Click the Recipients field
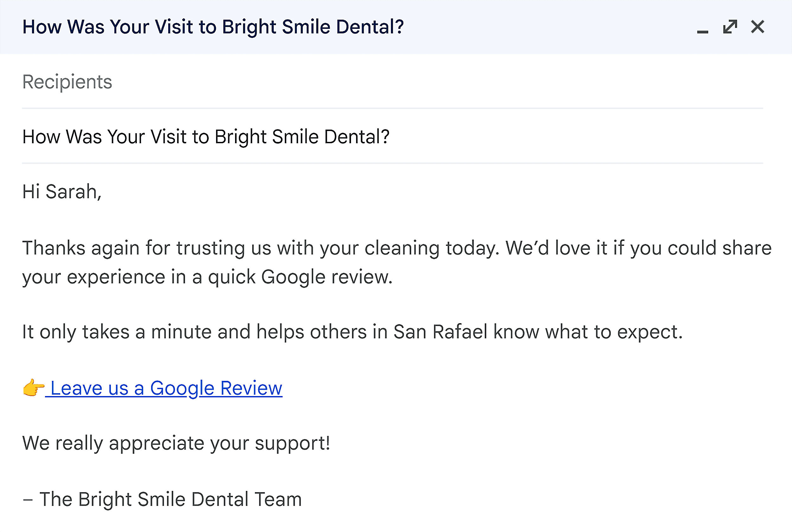 coord(67,81)
